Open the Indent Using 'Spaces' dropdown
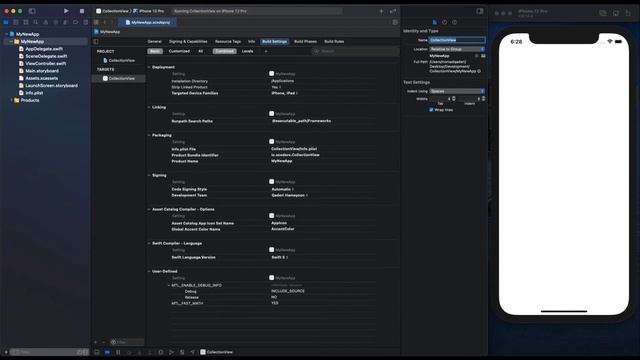The image size is (640, 360). (x=457, y=91)
